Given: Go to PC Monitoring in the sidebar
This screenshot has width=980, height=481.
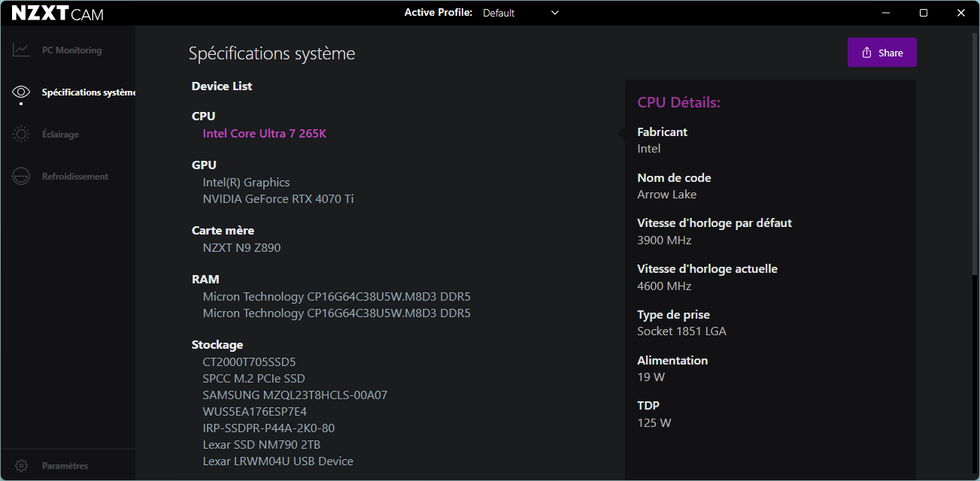Looking at the screenshot, I should (71, 50).
